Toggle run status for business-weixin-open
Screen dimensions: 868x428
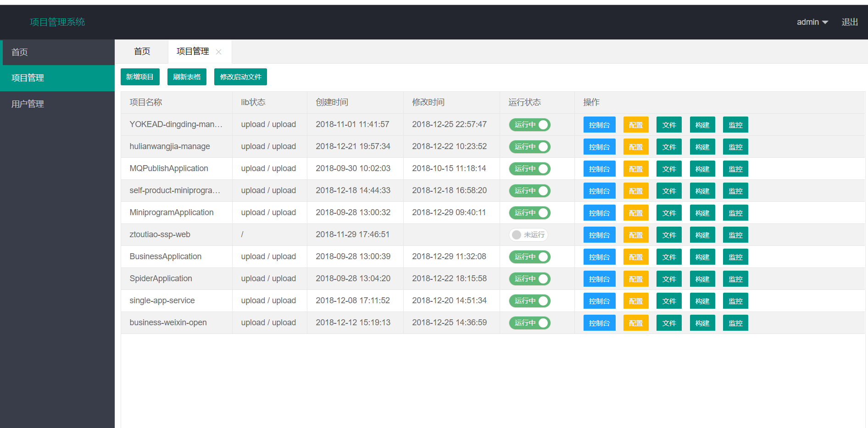click(x=530, y=323)
